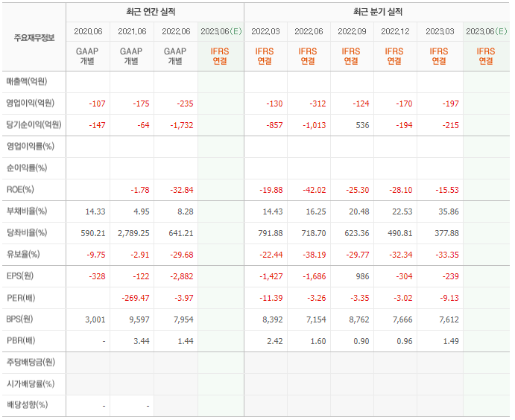Image resolution: width=515 pixels, height=420 pixels.
Task: Select the 유보율(%) row label
Action: [x=23, y=254]
